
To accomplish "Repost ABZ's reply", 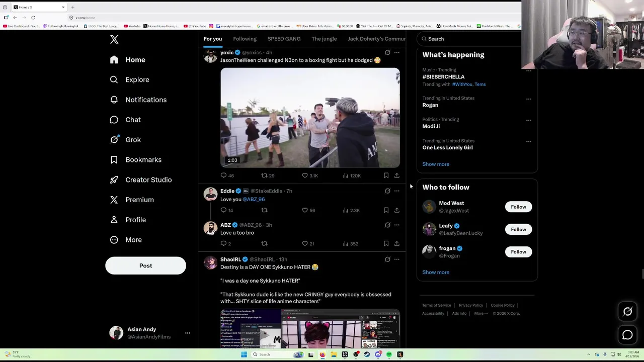I will click(264, 244).
